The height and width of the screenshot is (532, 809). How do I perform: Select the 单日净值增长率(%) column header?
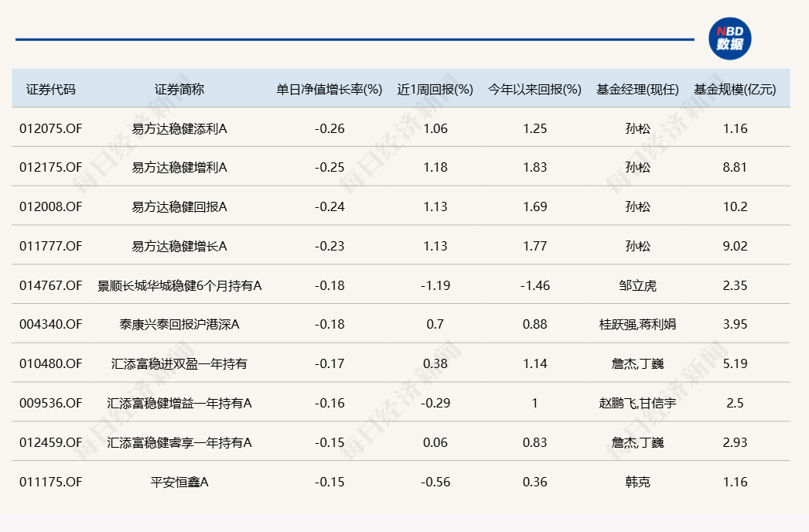coord(329,89)
